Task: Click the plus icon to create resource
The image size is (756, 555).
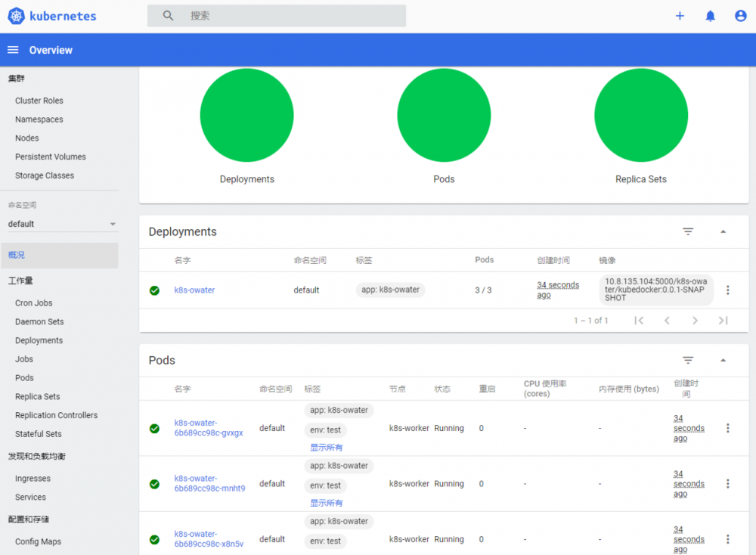Action: (680, 15)
